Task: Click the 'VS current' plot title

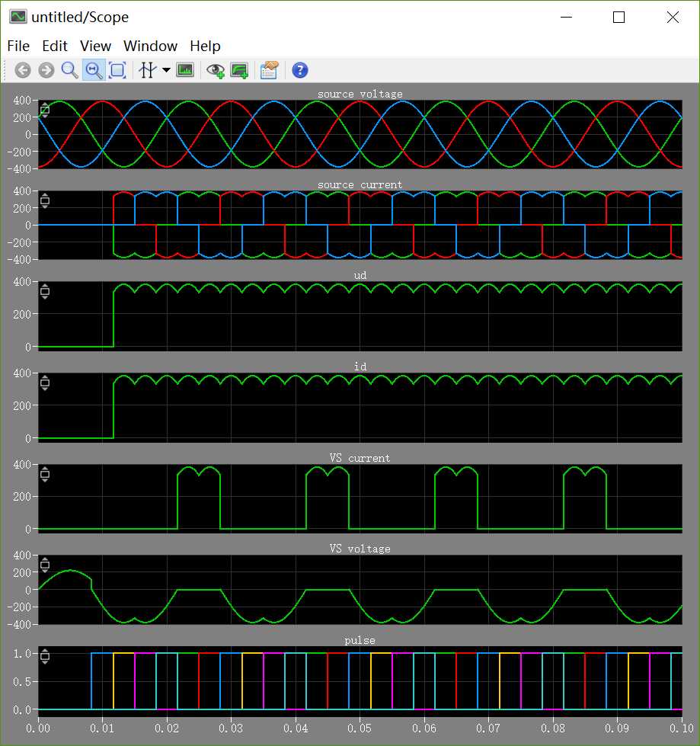Action: click(360, 458)
